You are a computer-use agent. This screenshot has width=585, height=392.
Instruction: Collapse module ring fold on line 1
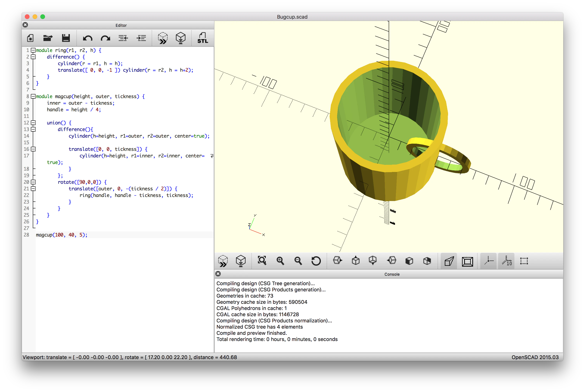click(33, 50)
